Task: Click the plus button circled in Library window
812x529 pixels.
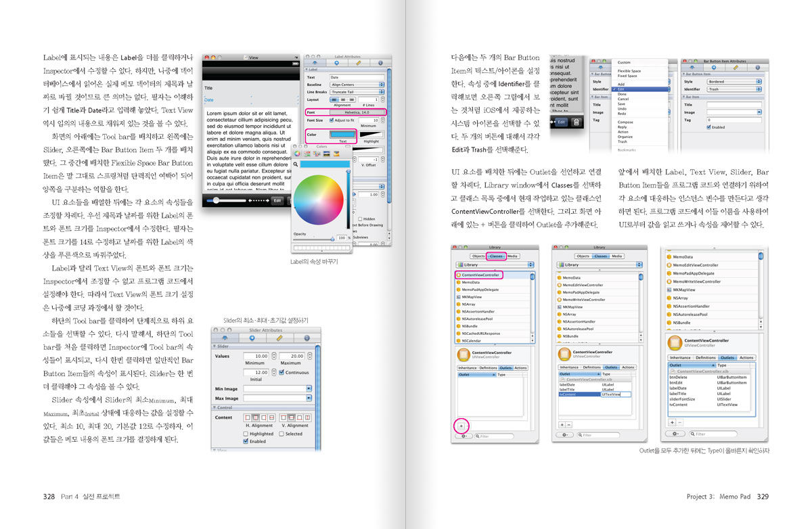Action: click(461, 425)
